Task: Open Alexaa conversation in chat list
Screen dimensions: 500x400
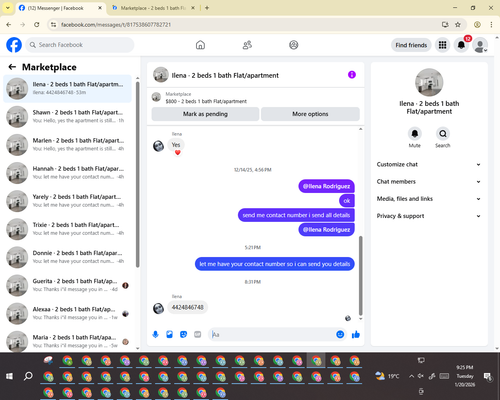Action: pyautogui.click(x=67, y=313)
